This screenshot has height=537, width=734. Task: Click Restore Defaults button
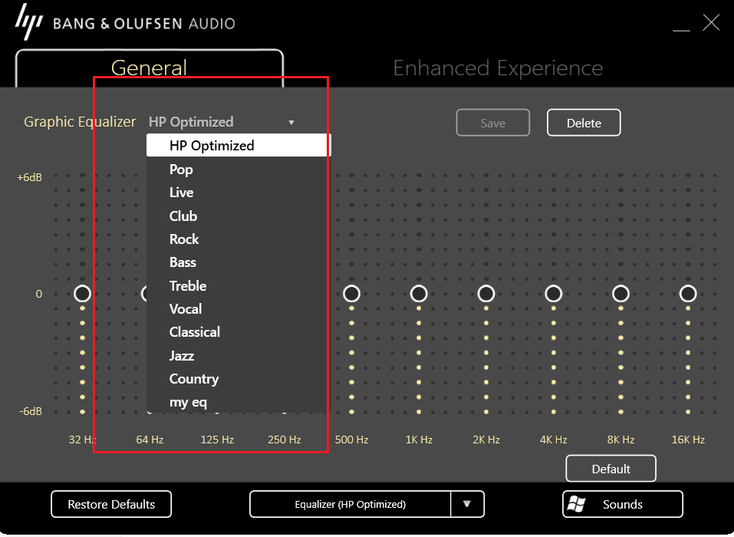coord(111,504)
